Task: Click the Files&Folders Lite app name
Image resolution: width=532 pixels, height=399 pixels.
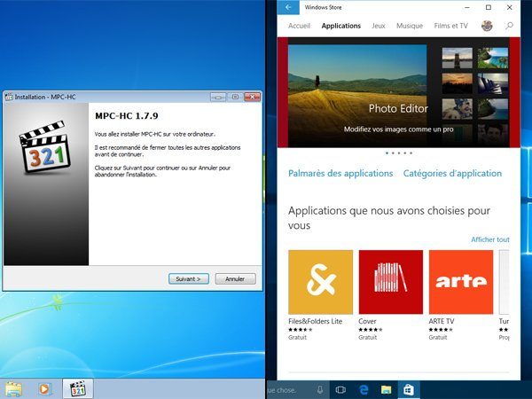Action: [315, 321]
